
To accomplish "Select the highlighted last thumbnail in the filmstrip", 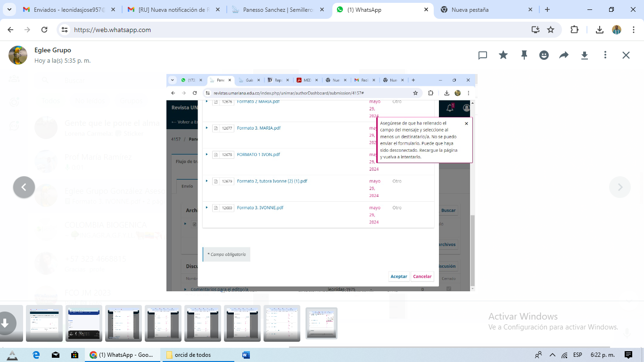I will [x=322, y=323].
